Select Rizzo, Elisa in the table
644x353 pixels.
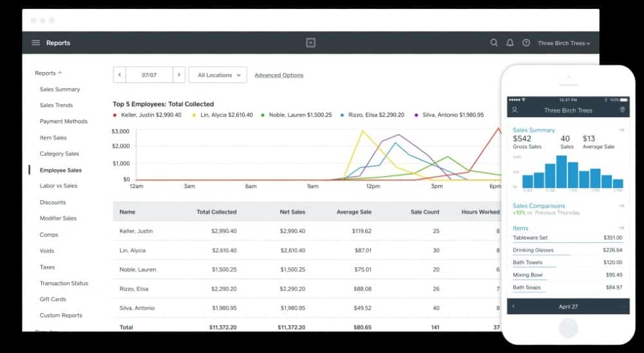tap(134, 289)
